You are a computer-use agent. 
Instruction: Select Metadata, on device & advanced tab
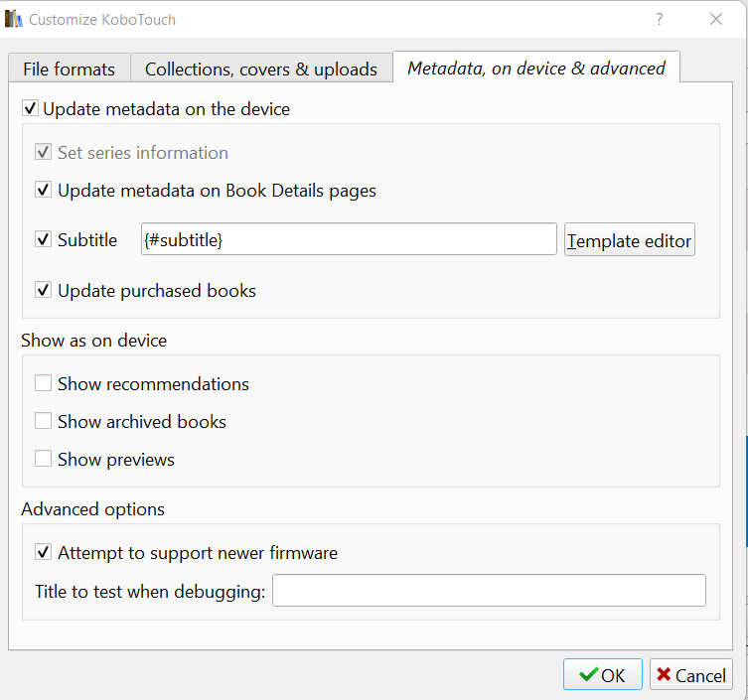536,68
